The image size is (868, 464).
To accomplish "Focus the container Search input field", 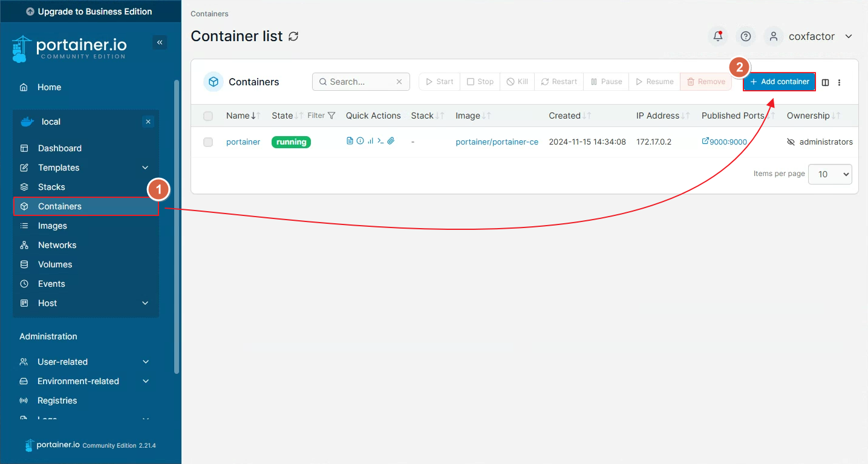I will point(361,82).
